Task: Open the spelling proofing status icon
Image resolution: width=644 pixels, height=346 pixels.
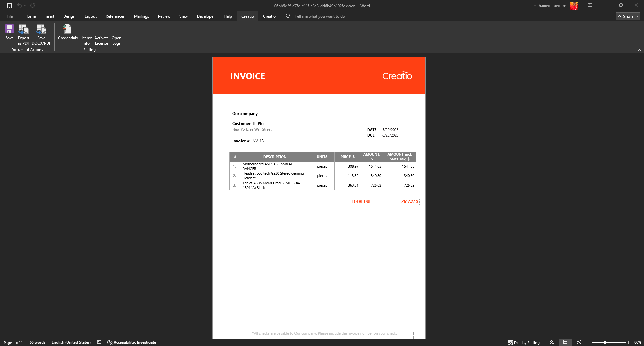Action: (x=99, y=342)
